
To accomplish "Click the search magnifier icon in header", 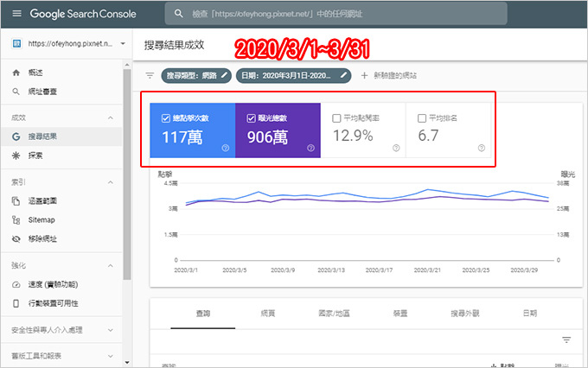I will point(178,14).
